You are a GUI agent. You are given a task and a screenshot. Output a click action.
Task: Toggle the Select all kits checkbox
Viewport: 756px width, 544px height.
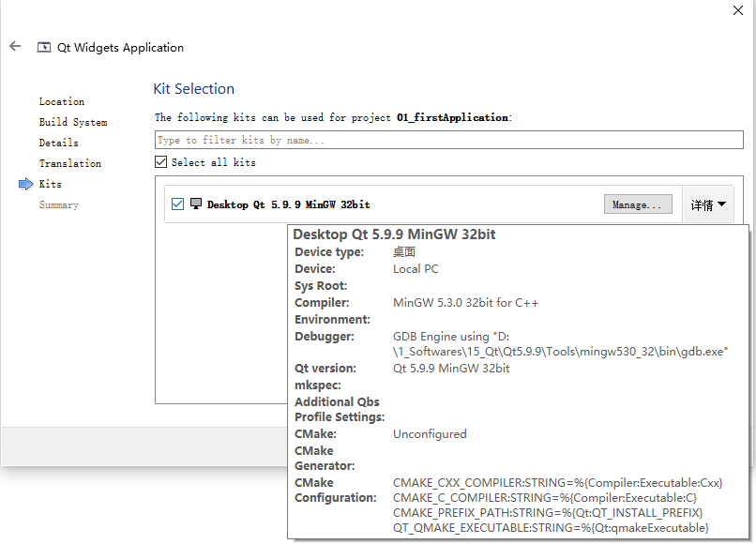161,161
